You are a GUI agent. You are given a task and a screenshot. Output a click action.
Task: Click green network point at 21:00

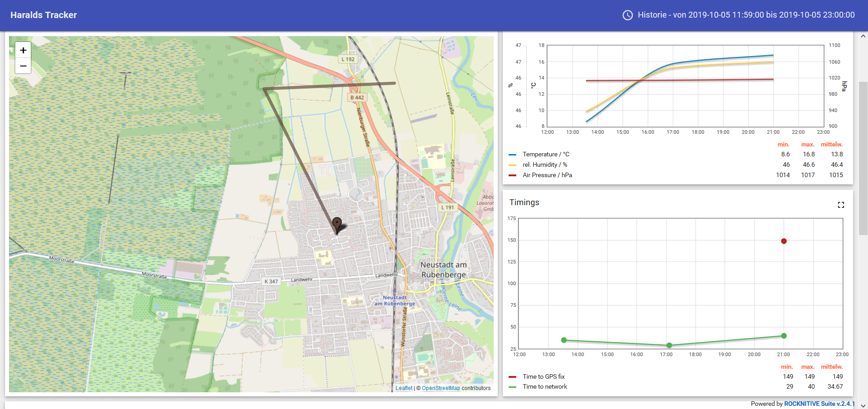click(x=784, y=336)
